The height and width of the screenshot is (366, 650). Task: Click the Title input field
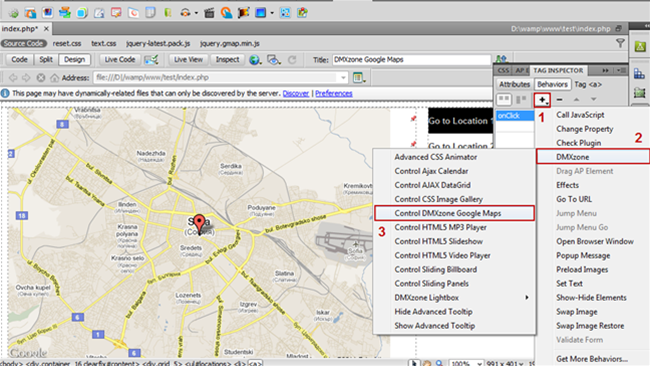411,60
